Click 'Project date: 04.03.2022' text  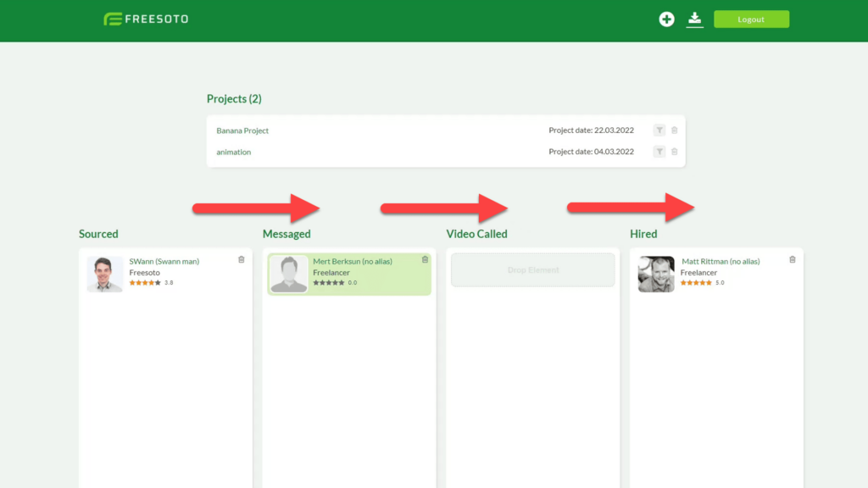591,152
